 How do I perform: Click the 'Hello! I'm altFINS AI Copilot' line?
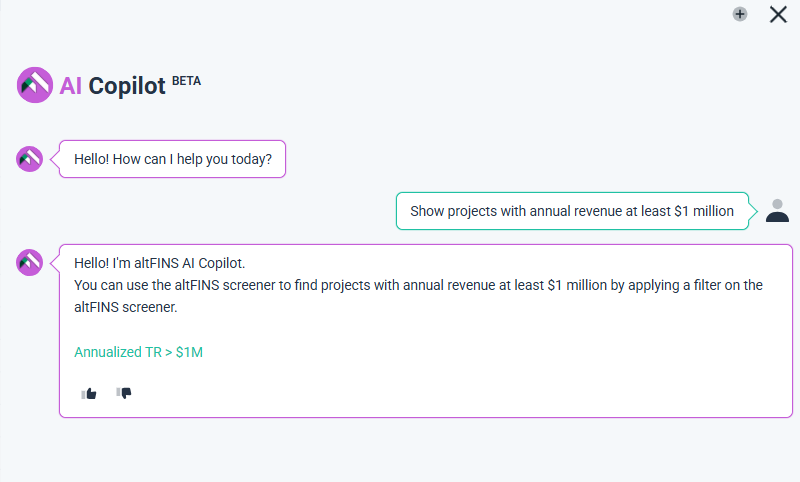(160, 263)
